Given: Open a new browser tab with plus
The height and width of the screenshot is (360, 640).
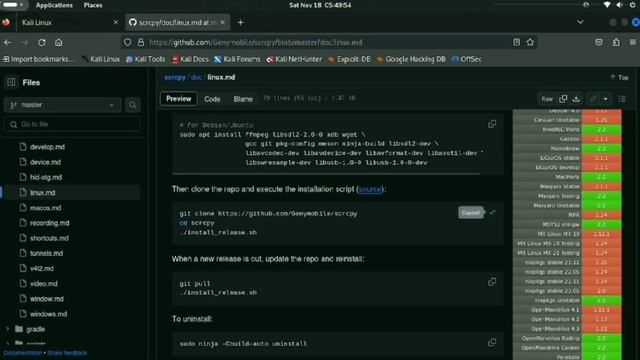Looking at the screenshot, I should click(240, 22).
